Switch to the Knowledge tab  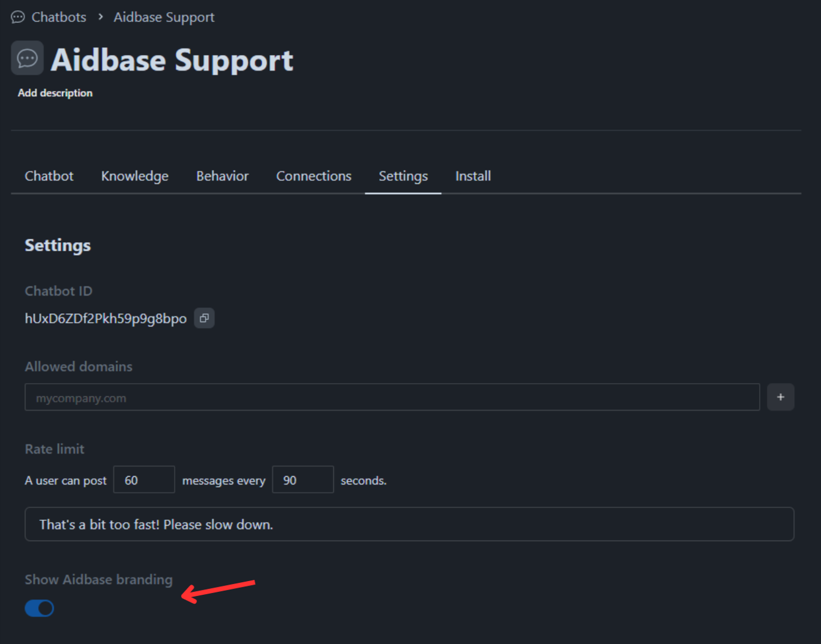point(135,176)
